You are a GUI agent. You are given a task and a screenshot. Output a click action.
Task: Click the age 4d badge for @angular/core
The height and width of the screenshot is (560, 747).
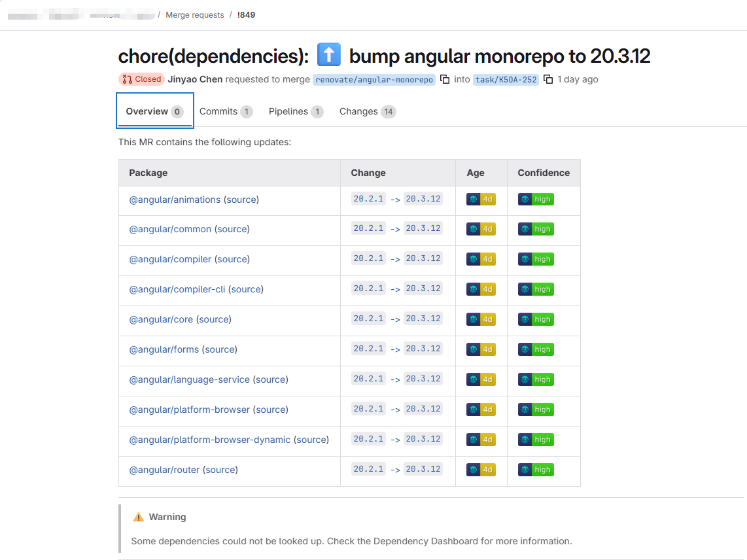pos(481,319)
